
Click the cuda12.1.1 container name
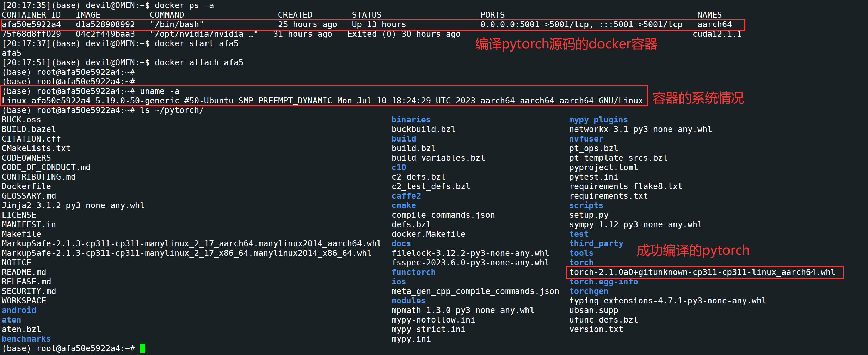point(717,34)
